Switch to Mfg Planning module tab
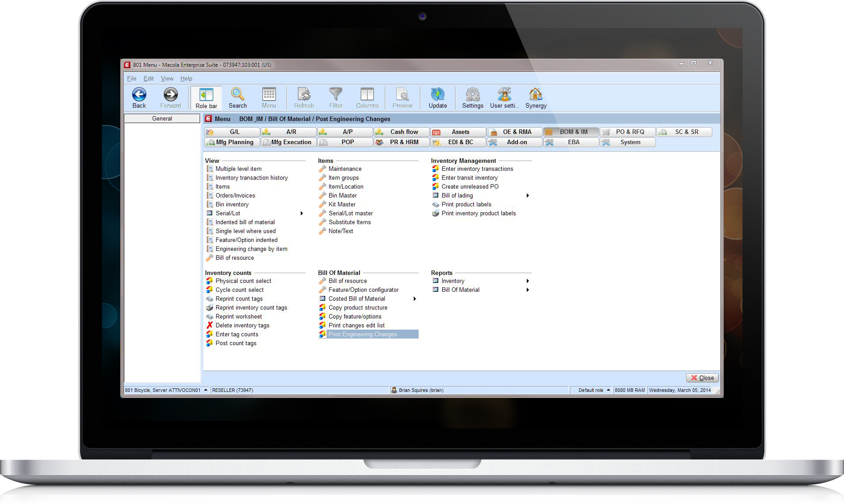This screenshot has height=504, width=844. tap(232, 142)
